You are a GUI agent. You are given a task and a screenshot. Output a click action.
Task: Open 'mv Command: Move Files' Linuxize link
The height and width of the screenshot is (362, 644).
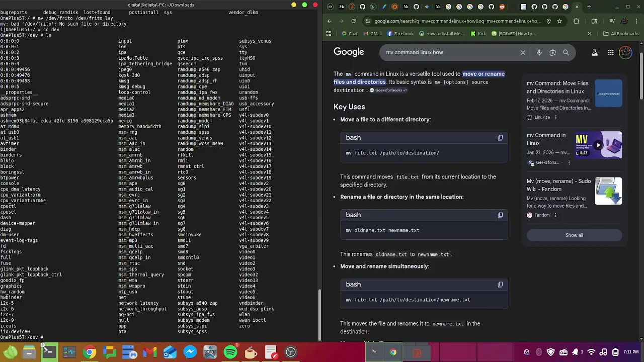tap(557, 87)
